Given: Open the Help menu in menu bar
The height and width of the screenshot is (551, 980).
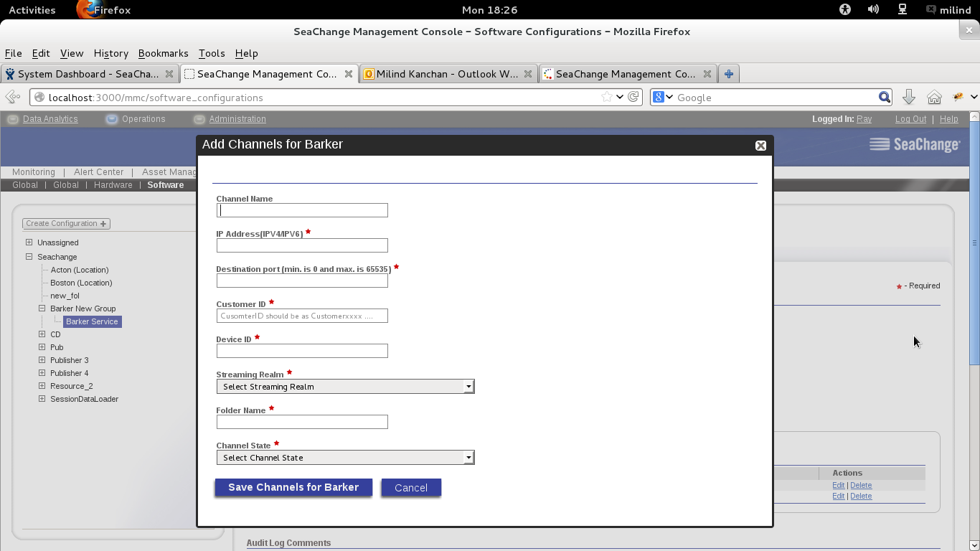Looking at the screenshot, I should (x=246, y=53).
